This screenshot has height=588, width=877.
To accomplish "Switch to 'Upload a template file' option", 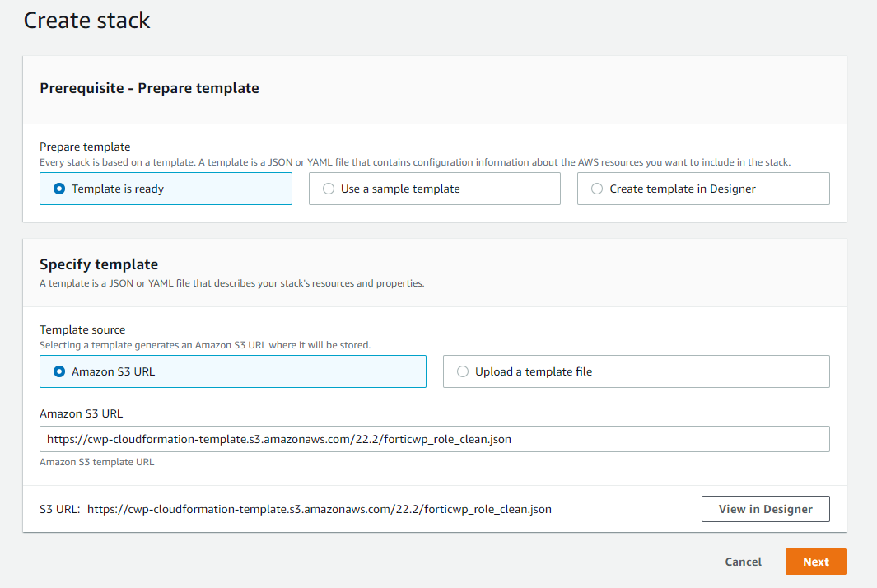I will tap(463, 371).
